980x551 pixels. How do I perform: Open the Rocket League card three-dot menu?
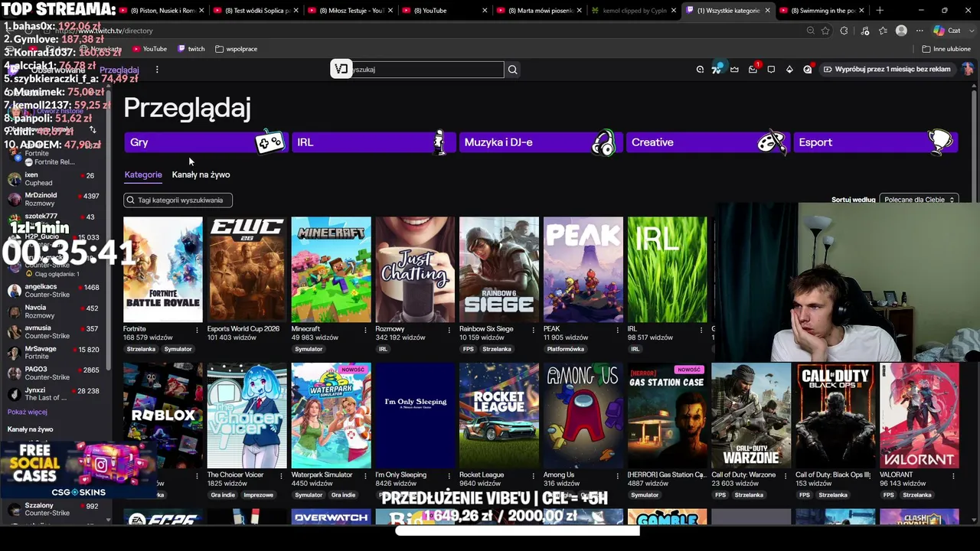(x=534, y=476)
